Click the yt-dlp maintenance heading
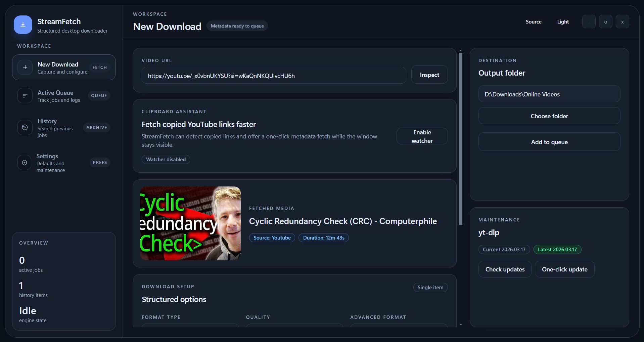 (489, 232)
